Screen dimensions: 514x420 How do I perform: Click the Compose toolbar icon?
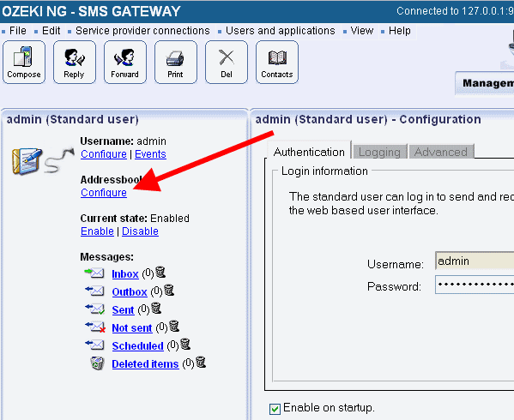click(24, 63)
